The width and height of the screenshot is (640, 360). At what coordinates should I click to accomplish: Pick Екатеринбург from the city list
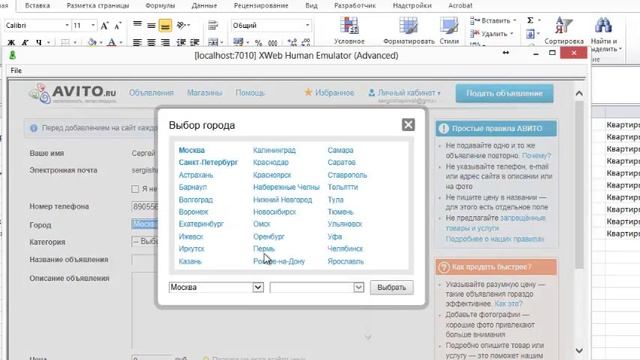pos(201,224)
